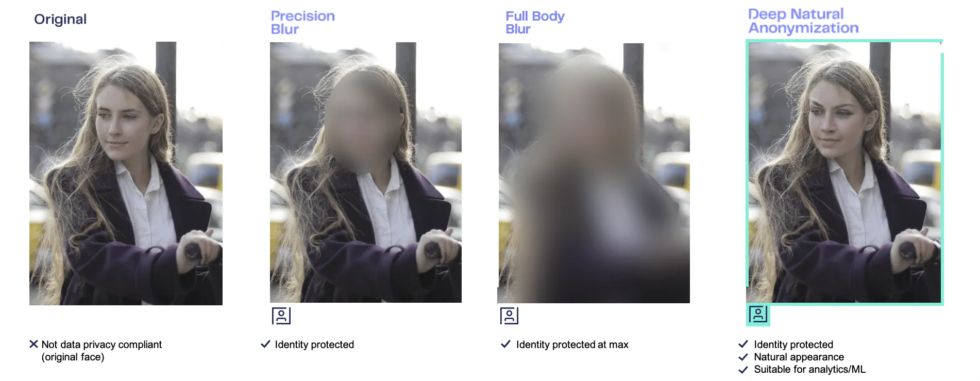The height and width of the screenshot is (381, 980).
Task: Click the Identity protected at max label
Action: coord(572,344)
